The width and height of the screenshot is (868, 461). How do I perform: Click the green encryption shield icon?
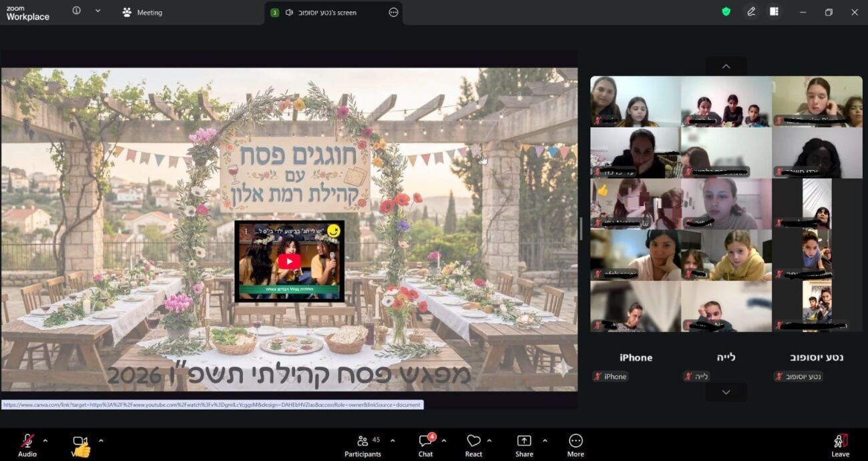tap(726, 12)
